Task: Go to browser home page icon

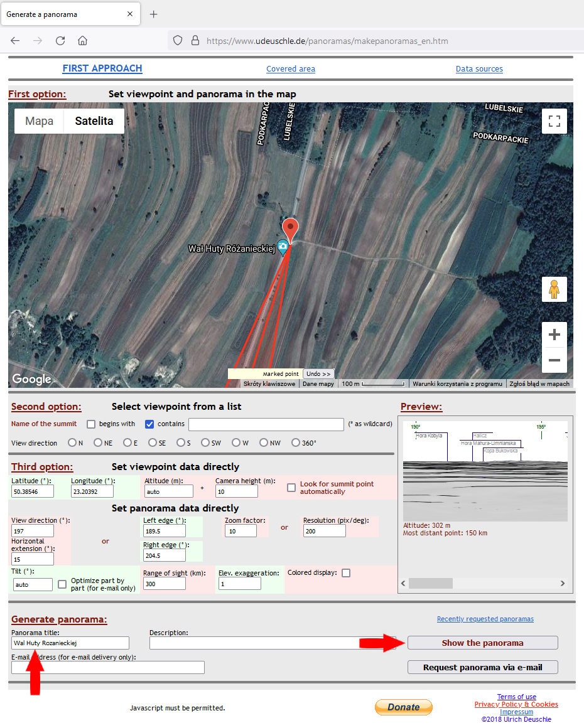Action: (x=82, y=41)
